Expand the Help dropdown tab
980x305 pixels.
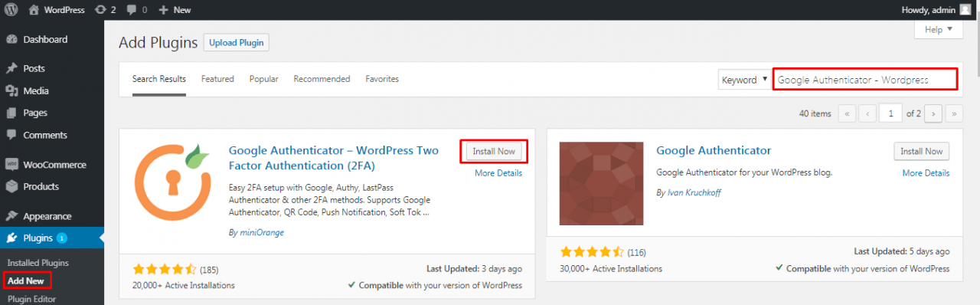click(x=939, y=29)
